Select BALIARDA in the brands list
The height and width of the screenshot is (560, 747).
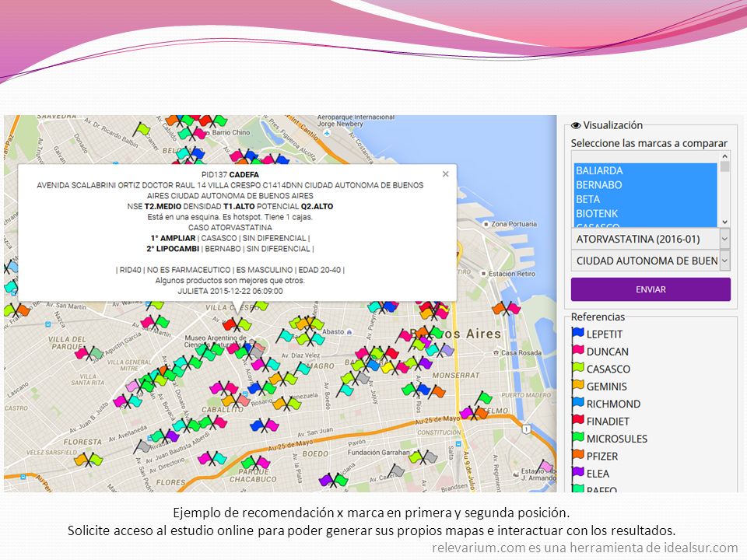tap(646, 170)
